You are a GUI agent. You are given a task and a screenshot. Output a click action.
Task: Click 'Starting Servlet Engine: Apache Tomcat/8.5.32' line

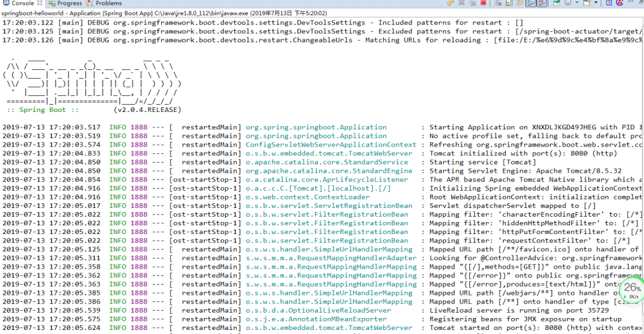(312, 171)
